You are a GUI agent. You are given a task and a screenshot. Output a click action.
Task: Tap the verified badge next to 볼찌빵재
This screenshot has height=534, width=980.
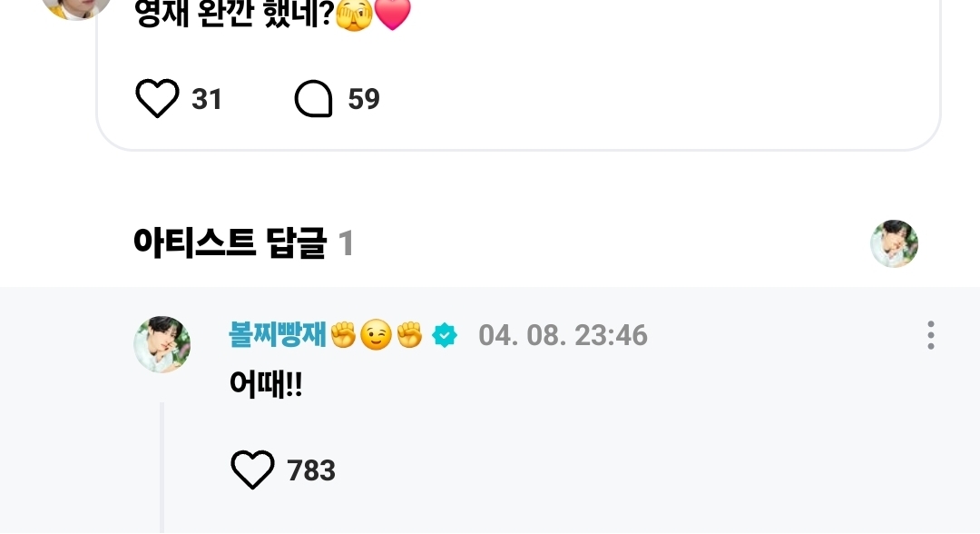pos(445,335)
